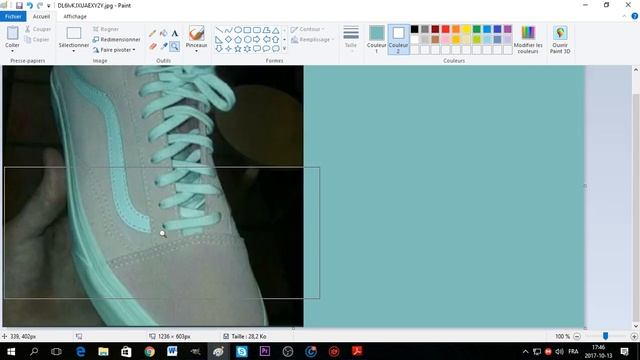
Task: Open the Coller dropdown arrow
Action: [x=12, y=51]
